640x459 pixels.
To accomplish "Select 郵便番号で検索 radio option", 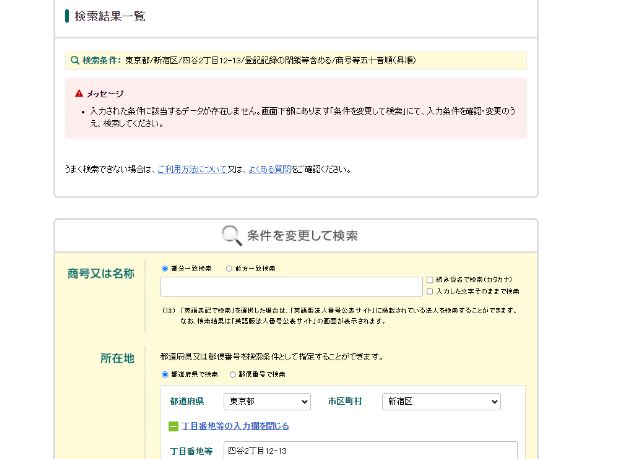I will tap(234, 375).
